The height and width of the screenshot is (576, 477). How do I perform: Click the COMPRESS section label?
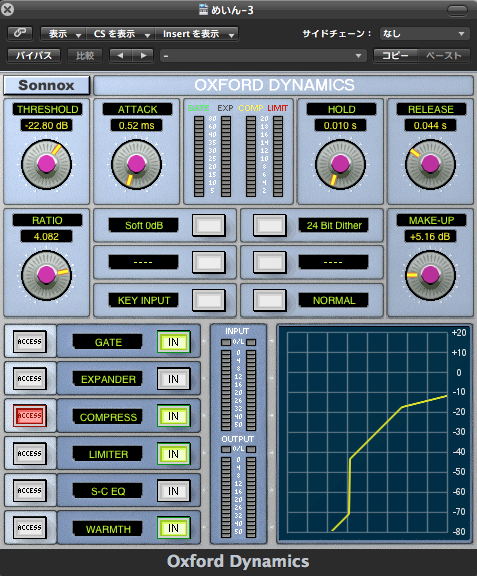(108, 417)
